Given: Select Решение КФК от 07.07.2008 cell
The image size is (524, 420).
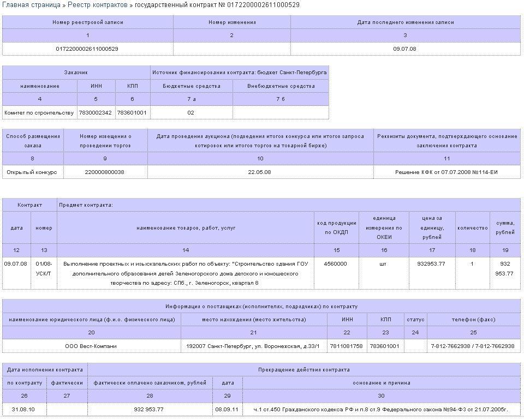Looking at the screenshot, I should [x=446, y=172].
